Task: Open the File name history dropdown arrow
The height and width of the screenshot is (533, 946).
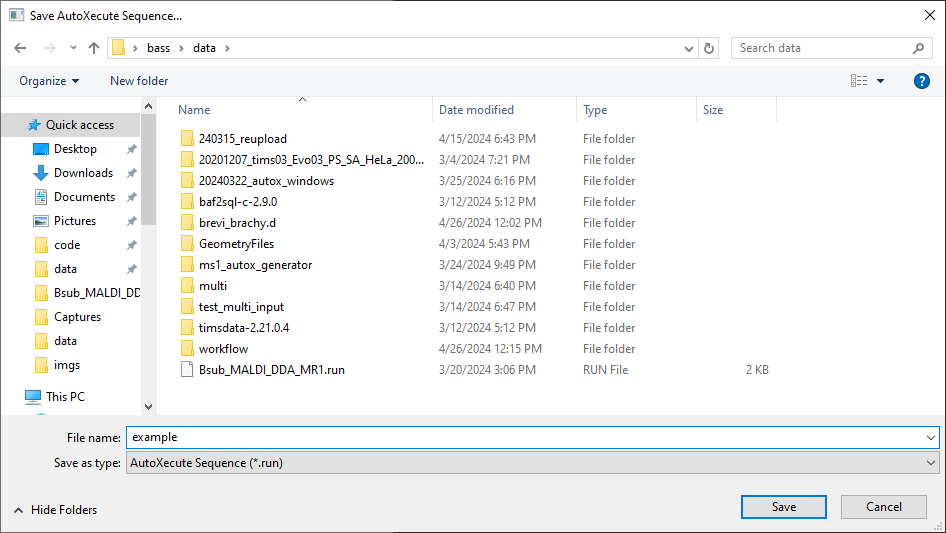Action: point(930,438)
